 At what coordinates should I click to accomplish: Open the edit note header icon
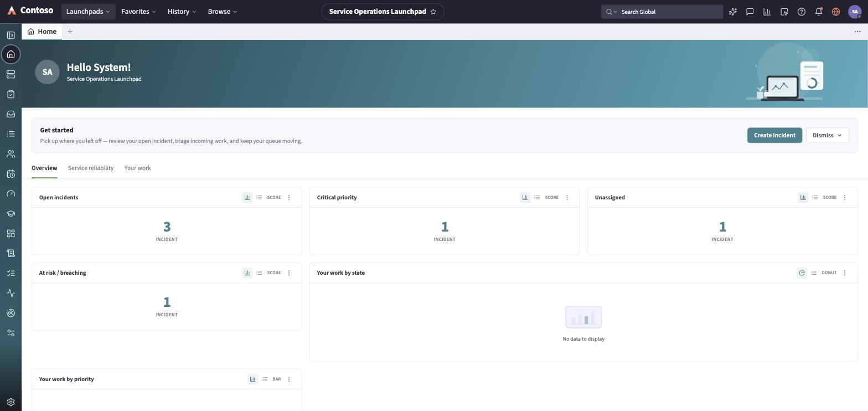[784, 12]
